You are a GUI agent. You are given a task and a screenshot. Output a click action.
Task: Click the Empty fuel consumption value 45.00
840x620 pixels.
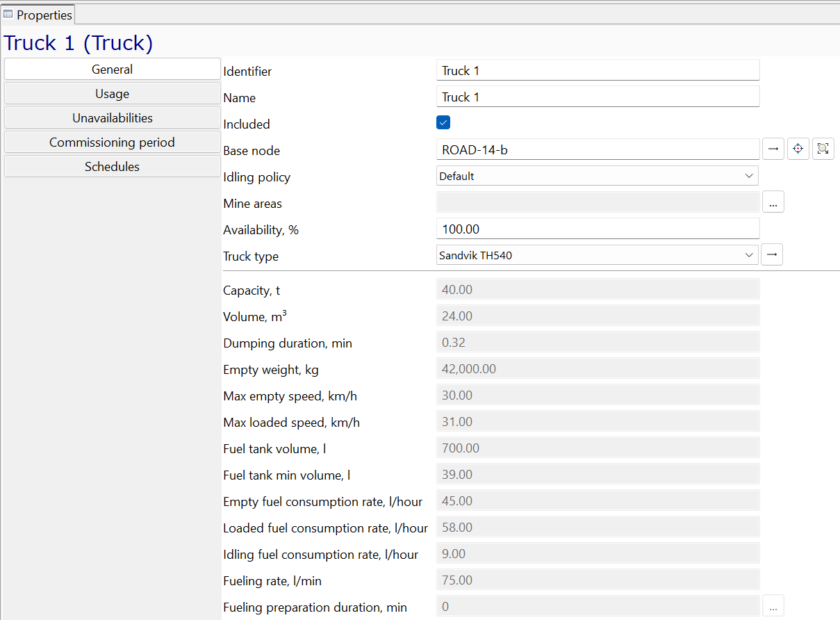point(598,500)
